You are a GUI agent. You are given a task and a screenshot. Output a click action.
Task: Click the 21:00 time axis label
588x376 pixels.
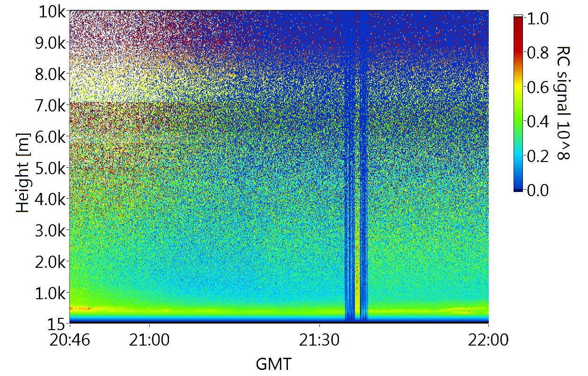point(149,339)
